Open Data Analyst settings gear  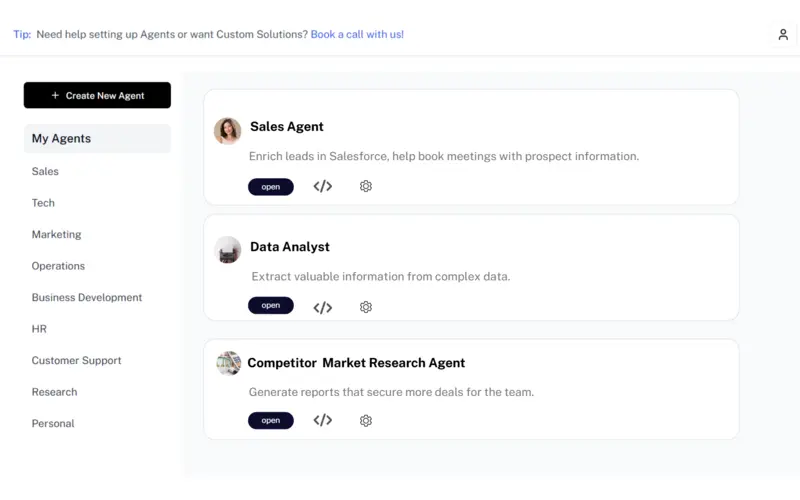(365, 307)
